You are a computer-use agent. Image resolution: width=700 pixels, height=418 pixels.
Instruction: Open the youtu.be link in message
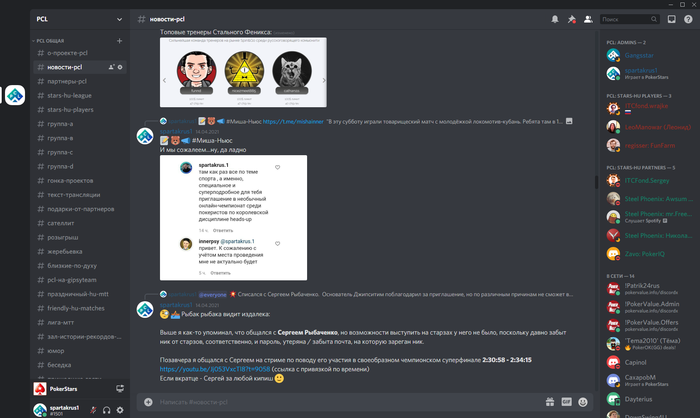pos(215,369)
